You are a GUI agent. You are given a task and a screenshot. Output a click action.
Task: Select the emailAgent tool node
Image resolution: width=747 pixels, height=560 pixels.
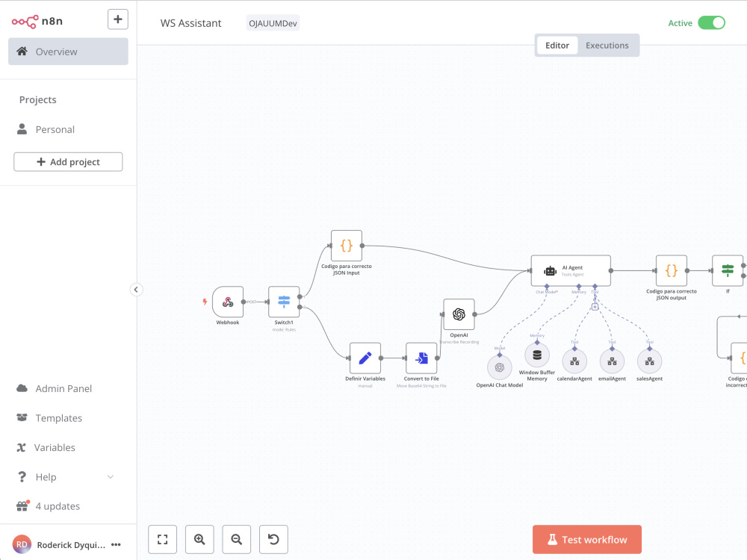(613, 361)
